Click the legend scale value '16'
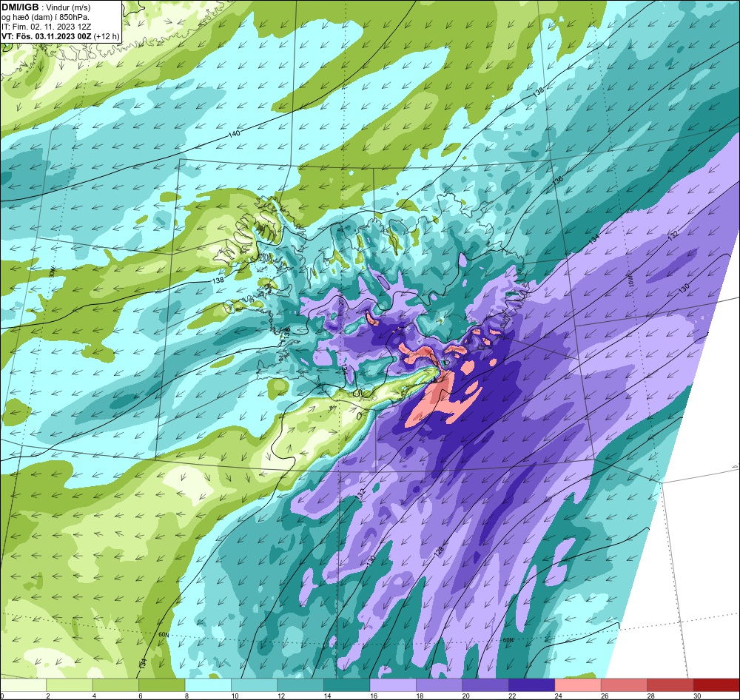 373,696
